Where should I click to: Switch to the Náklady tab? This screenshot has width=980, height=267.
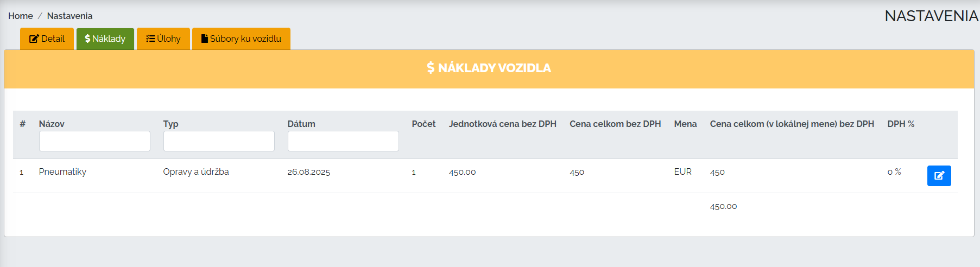point(105,39)
